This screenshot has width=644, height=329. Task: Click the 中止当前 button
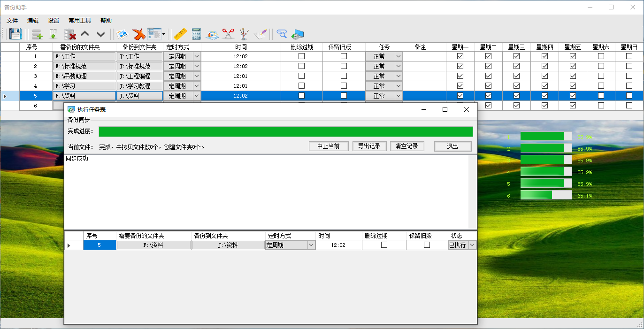click(x=329, y=146)
